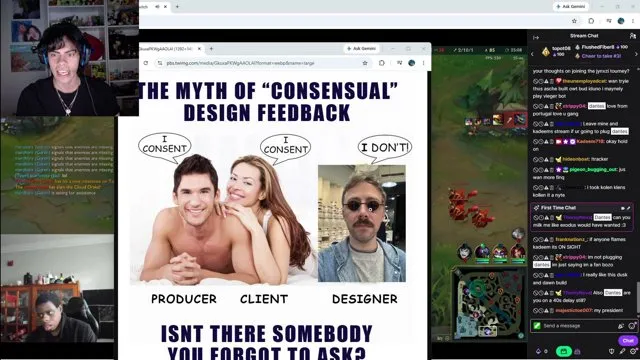Open three-dot menu in front image window
This screenshot has width=640, height=360.
423,63
